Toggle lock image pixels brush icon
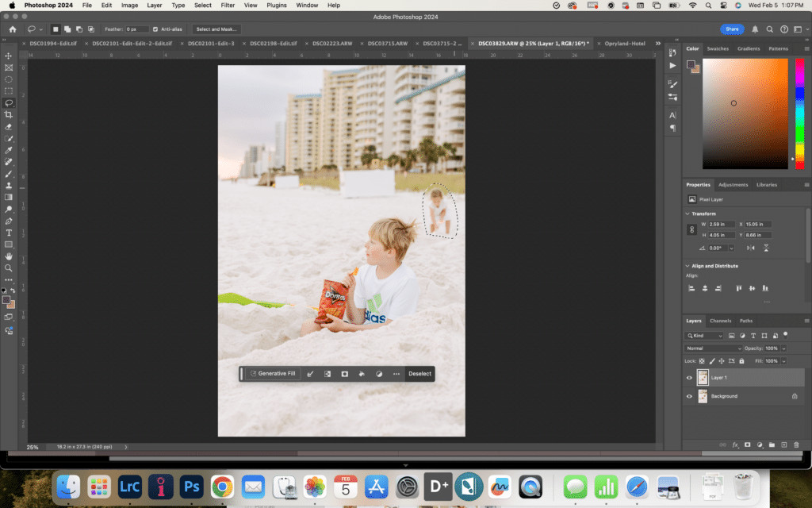Image resolution: width=812 pixels, height=508 pixels. [x=712, y=361]
